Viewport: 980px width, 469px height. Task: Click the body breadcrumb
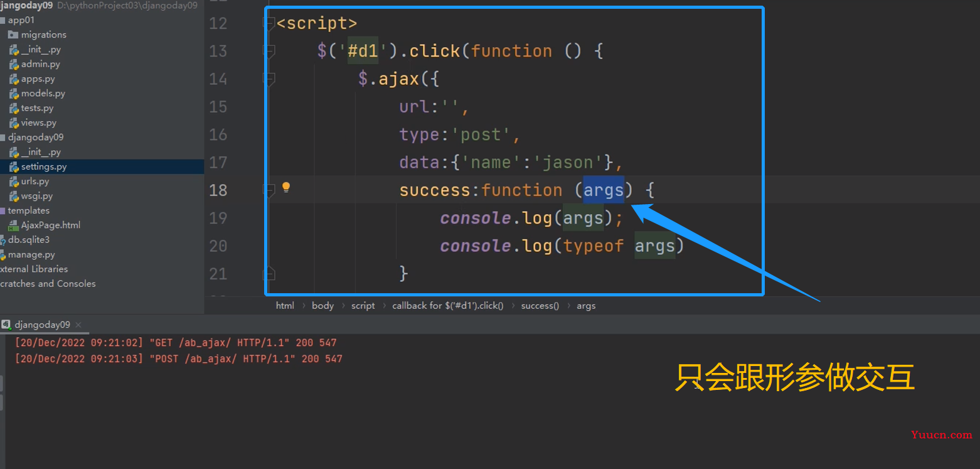coord(322,306)
